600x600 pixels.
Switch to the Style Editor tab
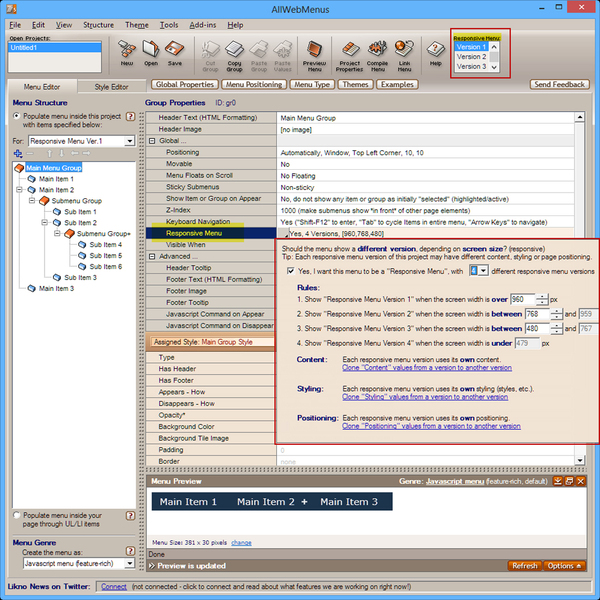tap(111, 87)
